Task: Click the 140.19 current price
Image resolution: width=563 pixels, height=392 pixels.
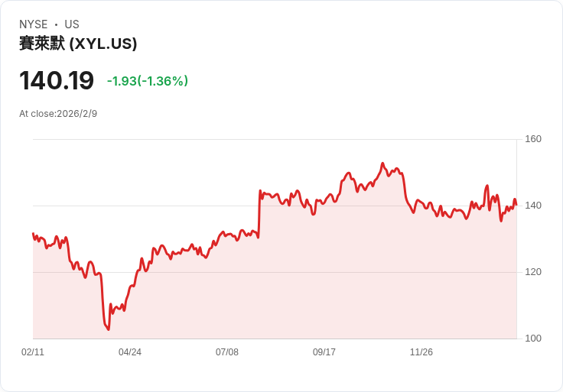Action: tap(57, 80)
